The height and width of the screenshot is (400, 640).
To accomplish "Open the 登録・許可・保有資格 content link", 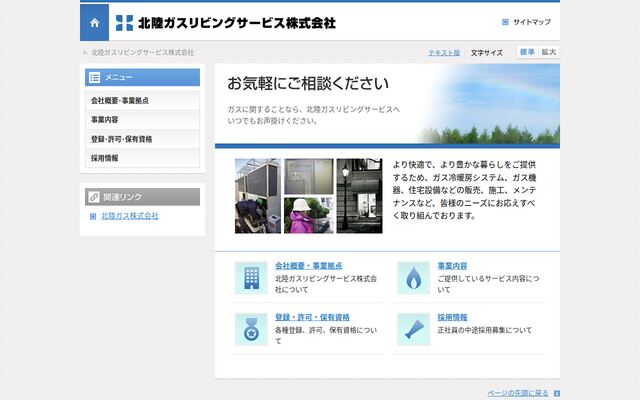I will [312, 317].
